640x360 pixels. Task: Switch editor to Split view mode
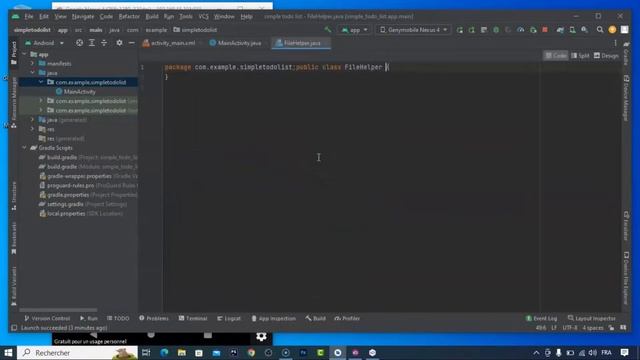coord(580,56)
